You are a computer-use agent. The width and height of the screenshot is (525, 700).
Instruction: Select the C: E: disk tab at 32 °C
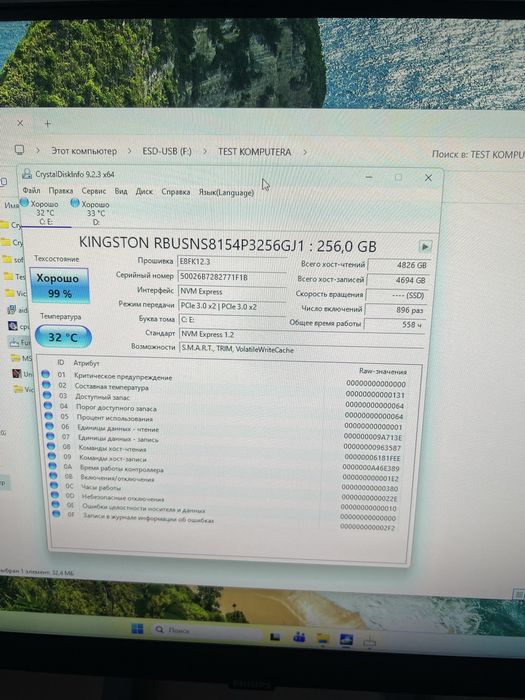pyautogui.click(x=45, y=212)
